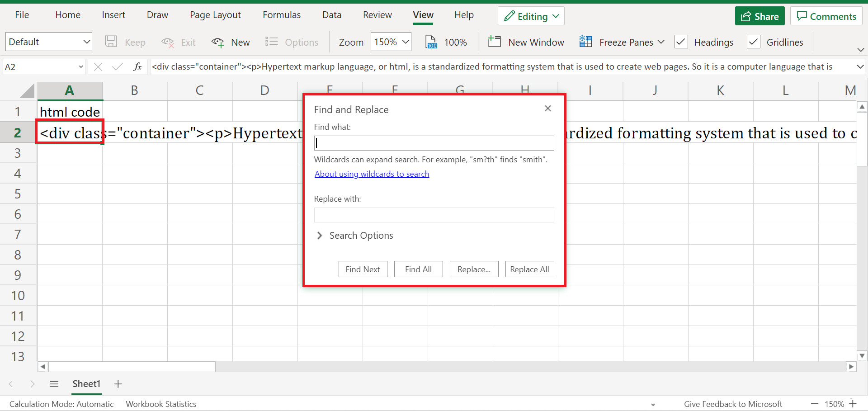Image resolution: width=868 pixels, height=411 pixels.
Task: Open the Default sheet view dropdown
Action: pos(48,42)
